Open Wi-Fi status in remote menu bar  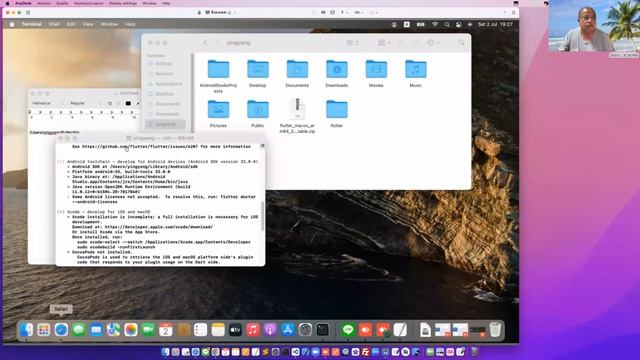point(435,24)
